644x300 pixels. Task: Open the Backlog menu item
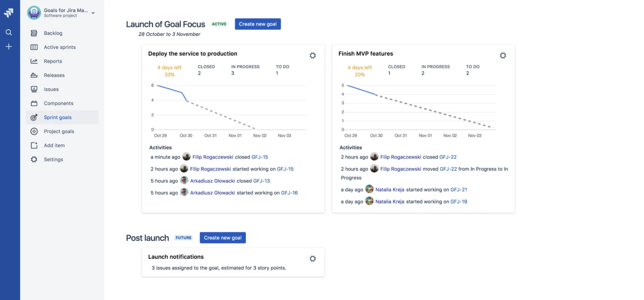[53, 33]
